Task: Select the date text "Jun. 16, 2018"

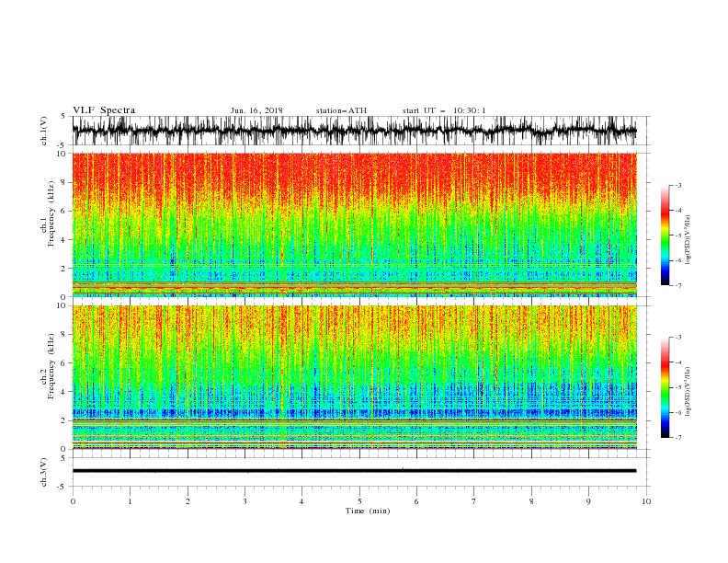Action: click(256, 110)
